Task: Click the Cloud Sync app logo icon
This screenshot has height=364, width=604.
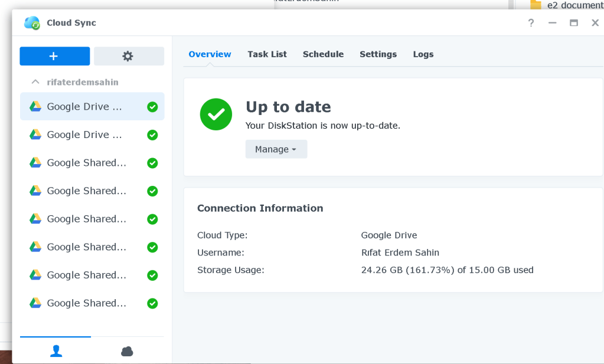Action: (x=32, y=22)
